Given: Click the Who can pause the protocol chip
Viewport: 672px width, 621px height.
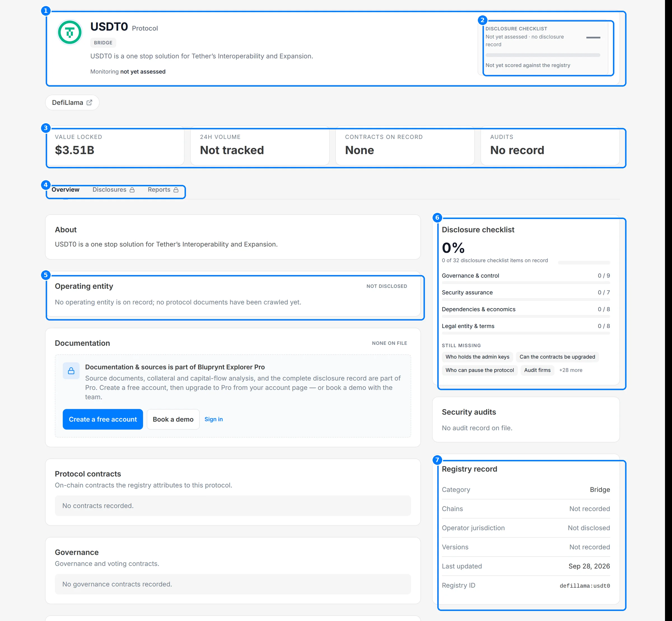Looking at the screenshot, I should [x=480, y=370].
